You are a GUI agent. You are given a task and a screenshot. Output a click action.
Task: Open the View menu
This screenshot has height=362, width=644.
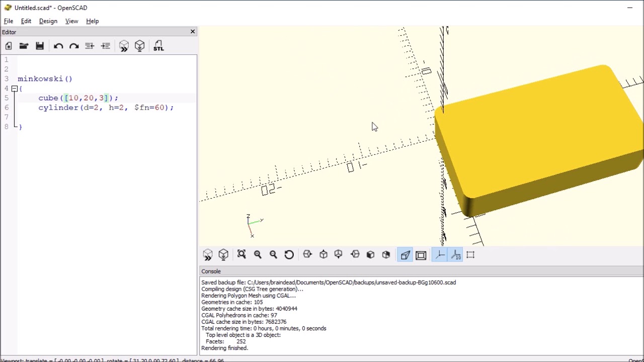[71, 21]
